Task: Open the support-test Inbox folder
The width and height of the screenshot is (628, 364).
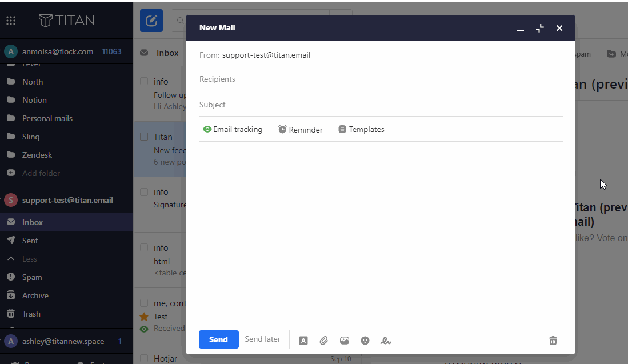Action: [66, 222]
